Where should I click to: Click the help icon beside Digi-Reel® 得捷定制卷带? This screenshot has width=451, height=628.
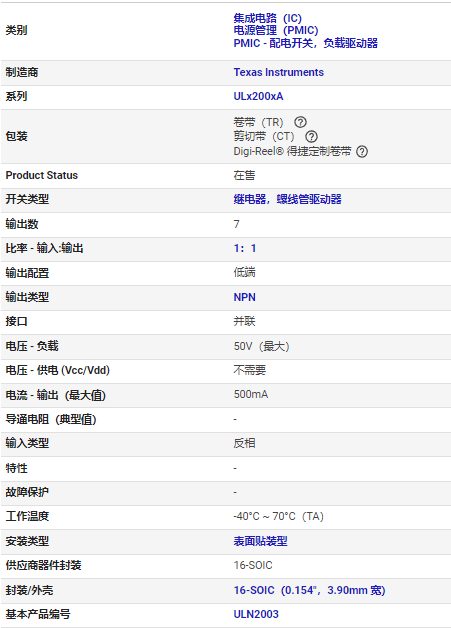click(x=362, y=151)
